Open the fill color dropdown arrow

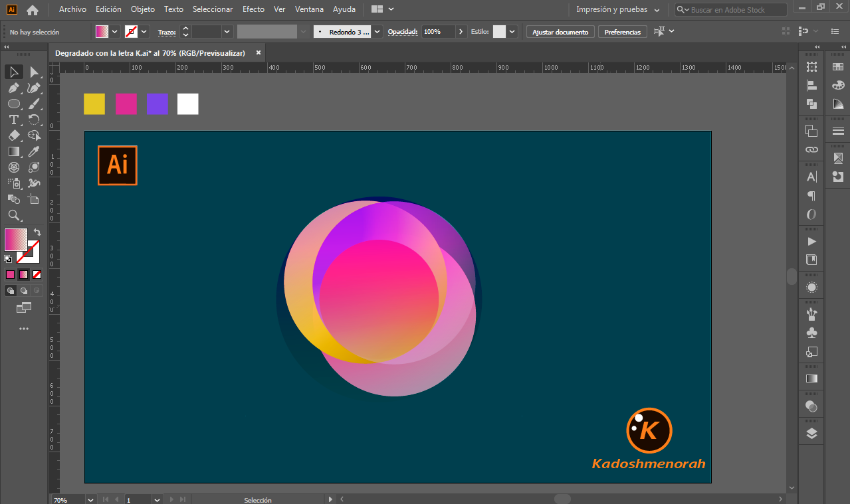tap(114, 32)
